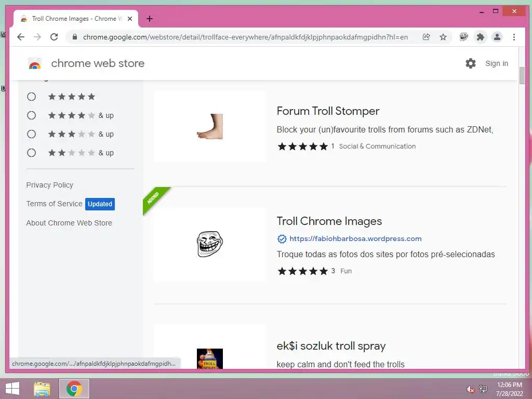Close the Troll Chrome Images tab
532x399 pixels.
pos(129,19)
